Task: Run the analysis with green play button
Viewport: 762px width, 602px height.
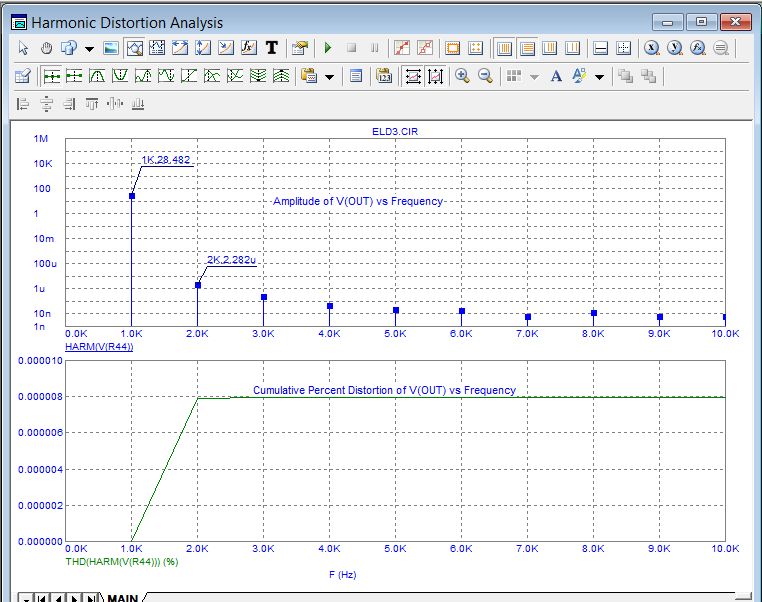Action: (328, 48)
